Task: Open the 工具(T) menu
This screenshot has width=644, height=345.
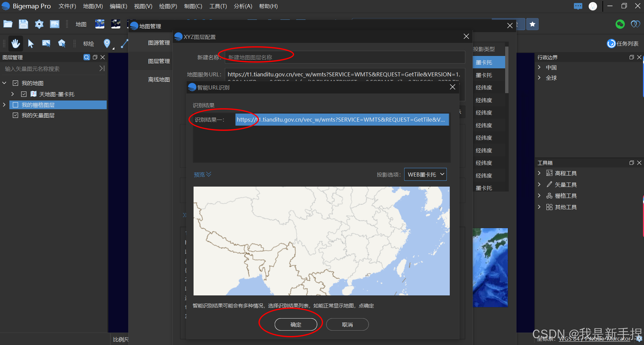Action: click(x=218, y=6)
